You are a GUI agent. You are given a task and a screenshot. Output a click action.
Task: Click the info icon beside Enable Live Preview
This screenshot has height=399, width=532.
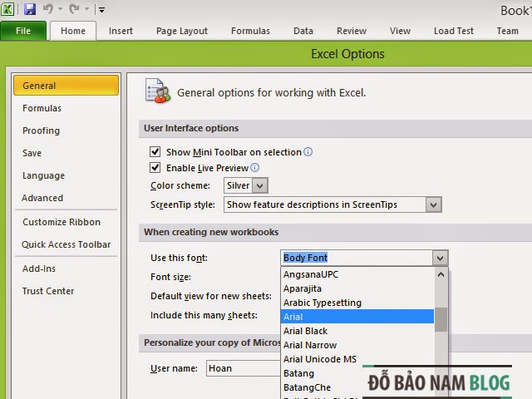254,168
